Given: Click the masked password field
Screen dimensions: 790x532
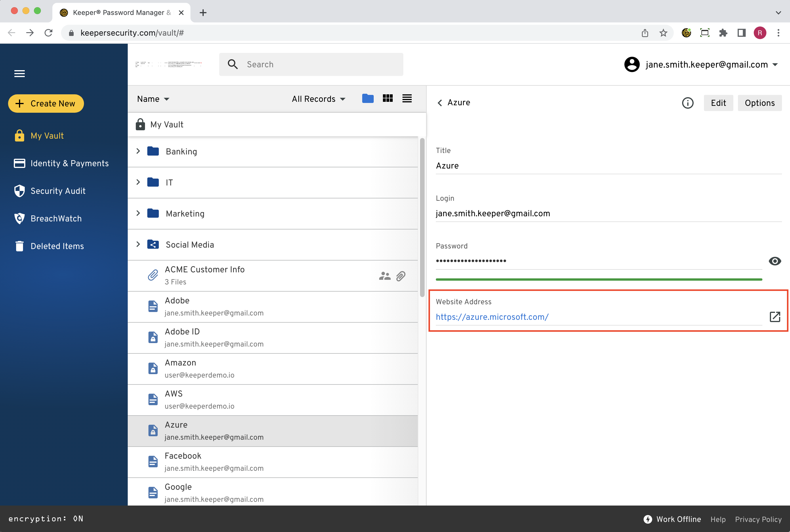Looking at the screenshot, I should pos(599,261).
